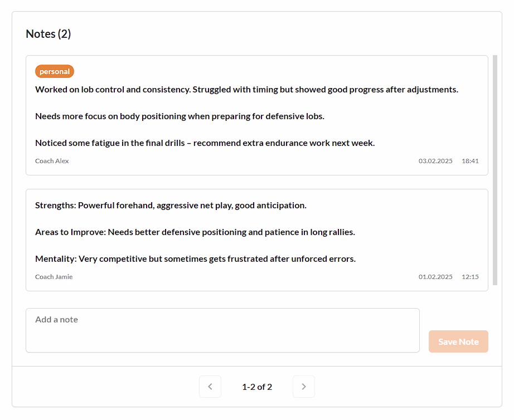Viewport: 514px width, 420px height.
Task: Click the 03.02.2025 note date
Action: tap(435, 161)
